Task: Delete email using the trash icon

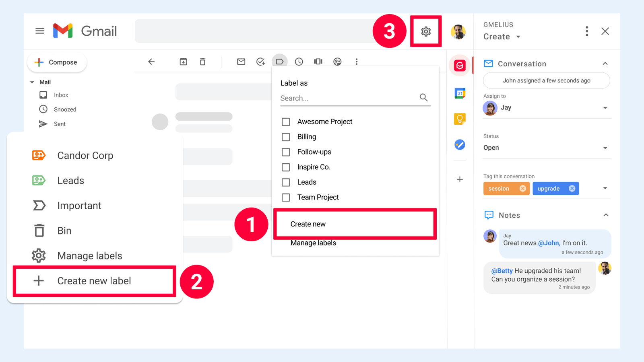Action: (x=202, y=62)
